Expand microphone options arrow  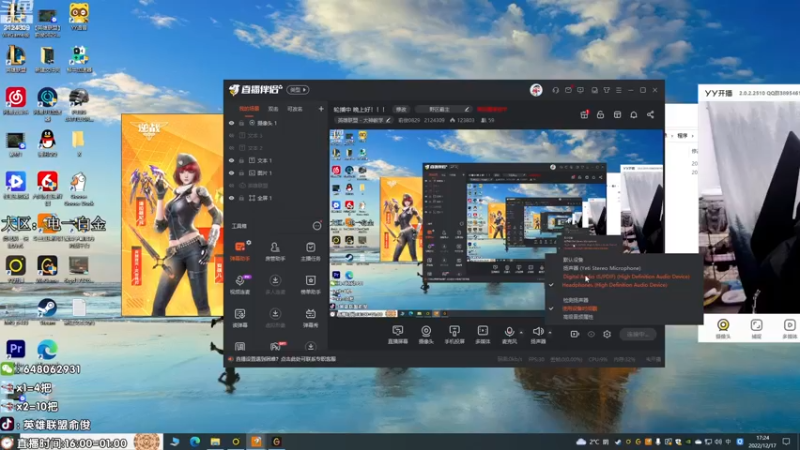coord(521,333)
